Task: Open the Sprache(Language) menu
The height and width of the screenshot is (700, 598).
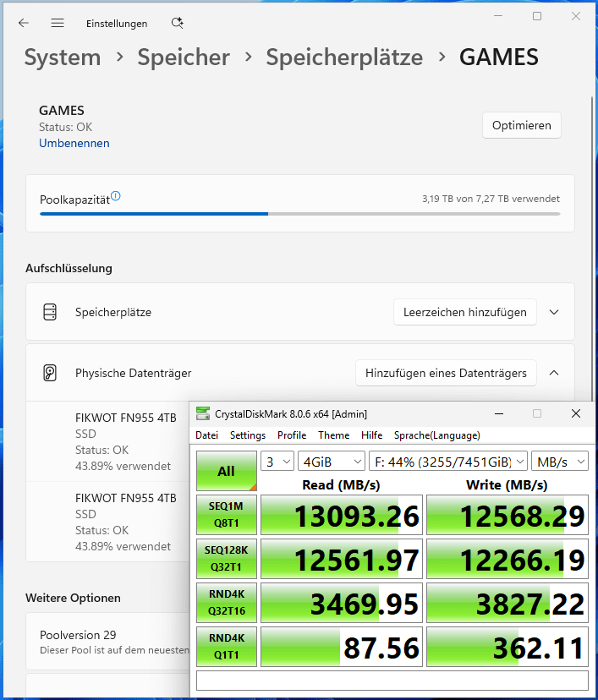Action: coord(436,435)
